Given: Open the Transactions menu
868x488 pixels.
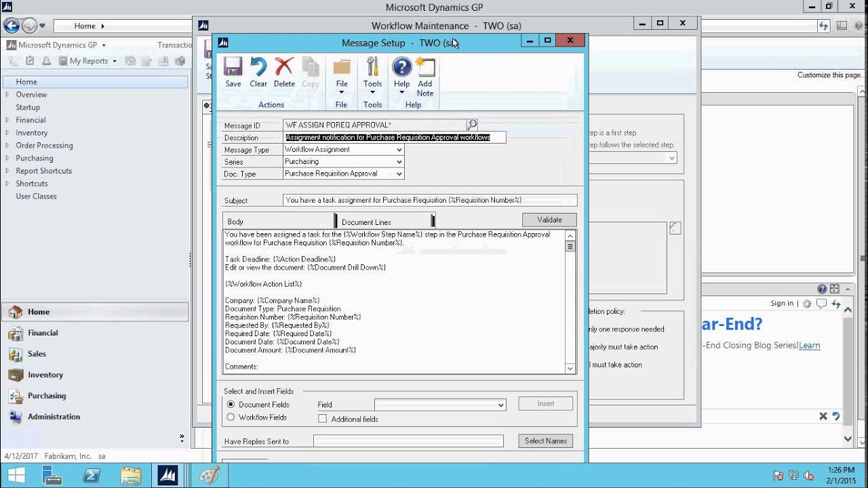Looking at the screenshot, I should [x=175, y=45].
